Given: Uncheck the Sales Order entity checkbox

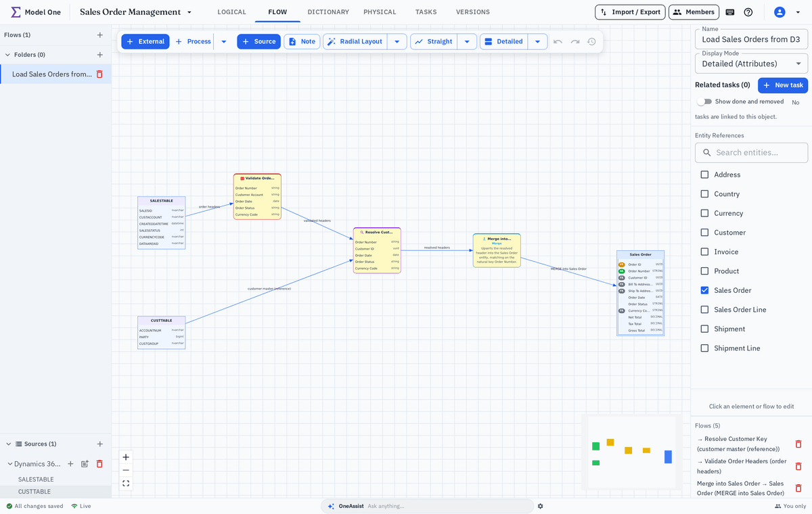Looking at the screenshot, I should (x=704, y=290).
